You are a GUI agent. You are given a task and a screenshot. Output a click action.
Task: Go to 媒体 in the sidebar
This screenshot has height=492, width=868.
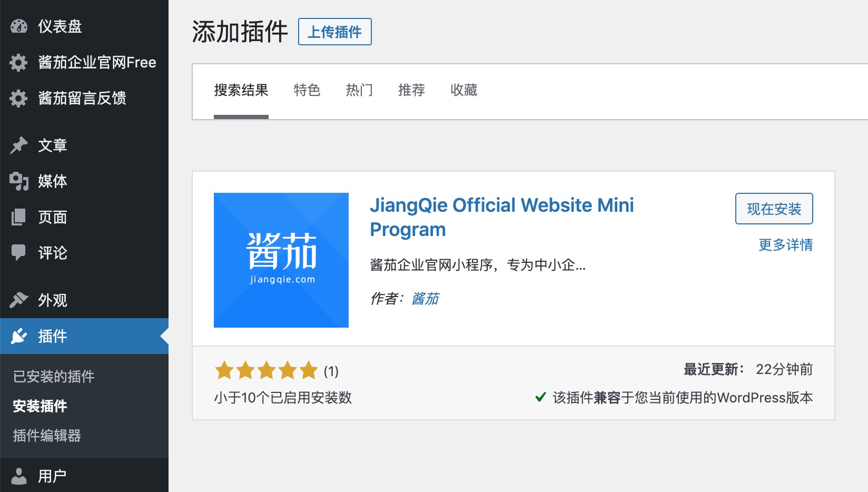click(x=84, y=181)
